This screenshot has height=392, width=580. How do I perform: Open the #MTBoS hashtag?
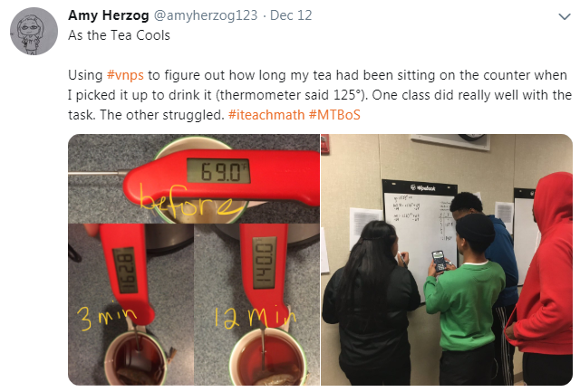[334, 115]
